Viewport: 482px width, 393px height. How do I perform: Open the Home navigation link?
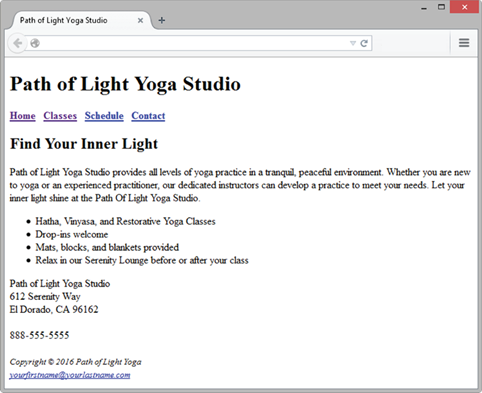coord(23,116)
